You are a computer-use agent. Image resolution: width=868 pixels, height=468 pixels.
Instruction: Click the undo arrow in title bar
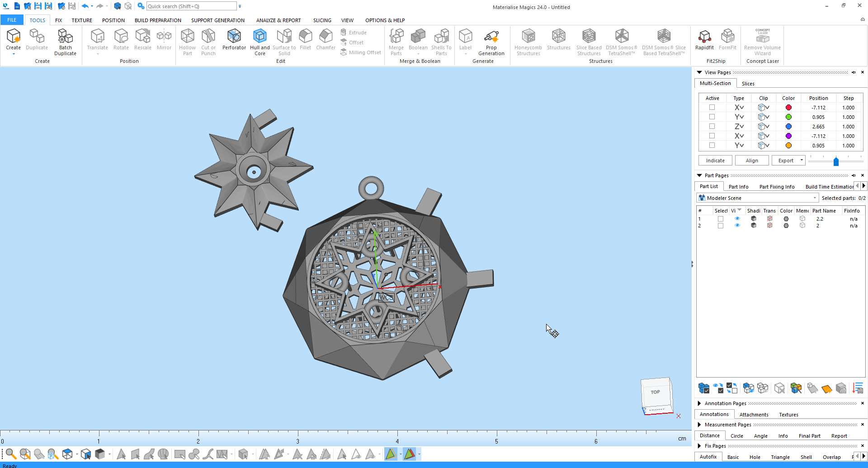click(x=85, y=6)
